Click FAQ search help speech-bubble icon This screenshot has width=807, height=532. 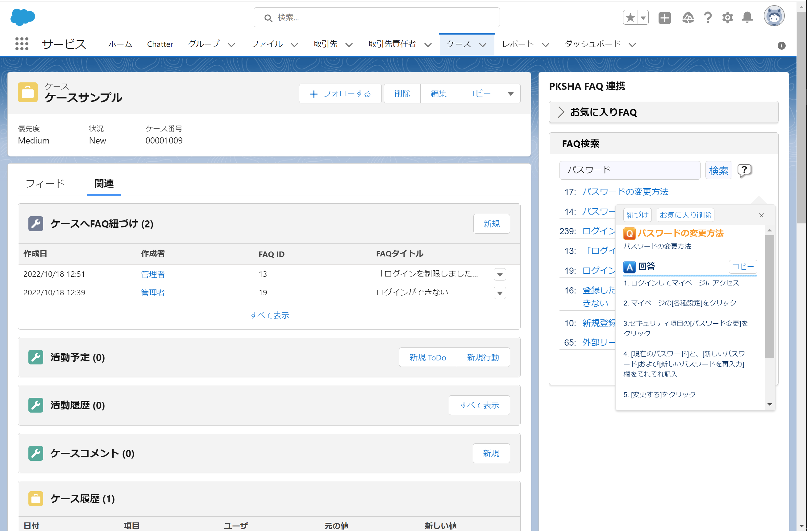point(744,170)
